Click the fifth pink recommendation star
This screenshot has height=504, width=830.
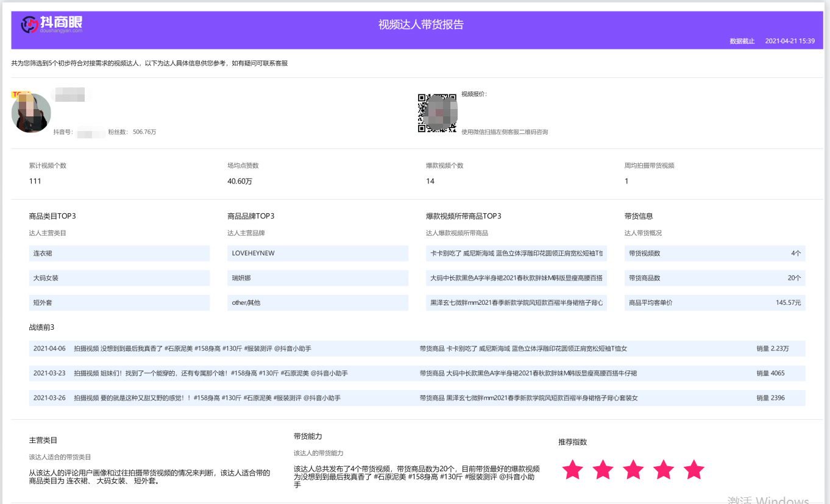coord(694,470)
